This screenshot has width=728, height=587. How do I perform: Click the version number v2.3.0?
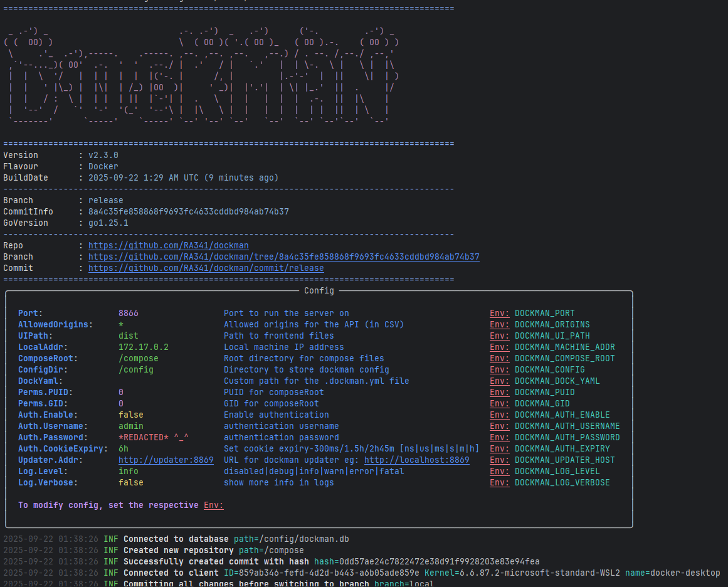coord(103,156)
